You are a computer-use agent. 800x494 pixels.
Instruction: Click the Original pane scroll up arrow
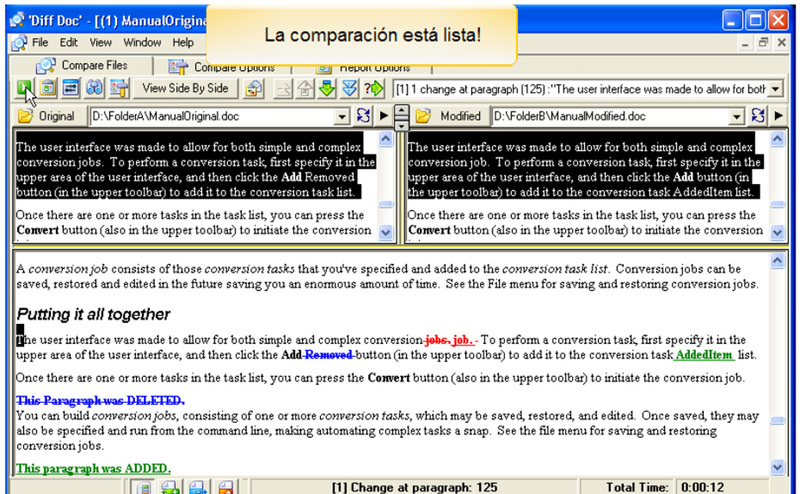point(386,139)
